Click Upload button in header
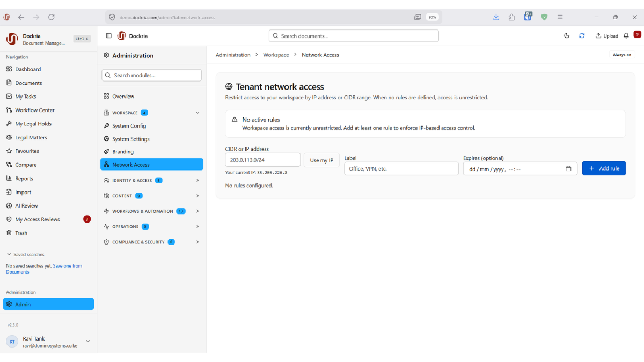This screenshot has height=362, width=644. 606,36
